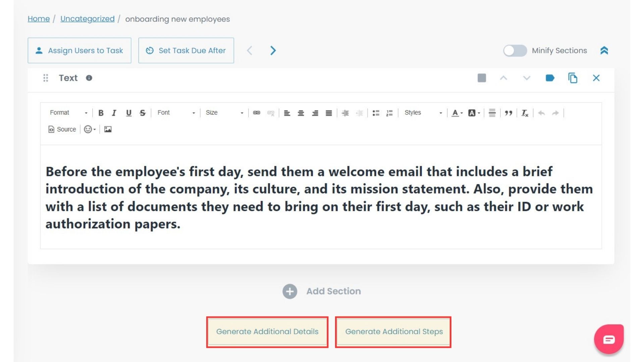644x362 pixels.
Task: Click Generate Additional Steps
Action: (x=394, y=331)
